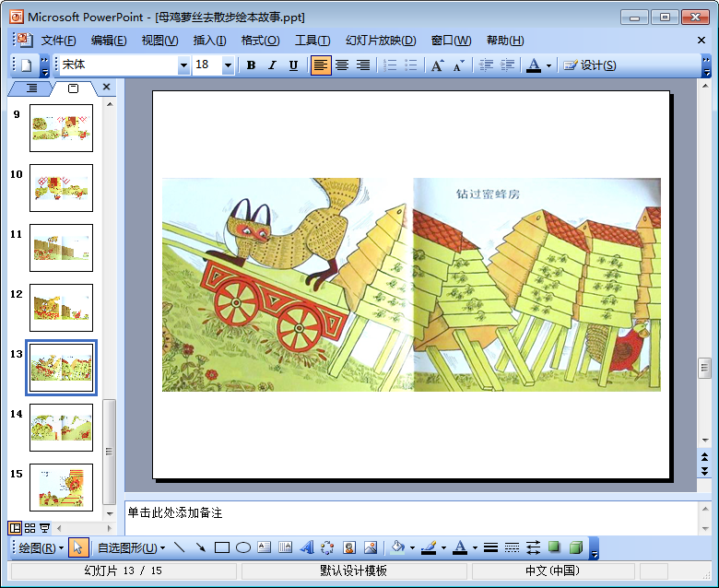Select the Line drawing tool
This screenshot has height=588, width=719.
pyautogui.click(x=180, y=548)
